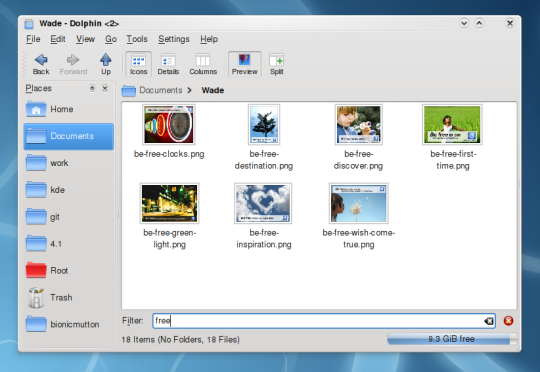Open the Tools menu
This screenshot has width=540, height=372.
[137, 39]
